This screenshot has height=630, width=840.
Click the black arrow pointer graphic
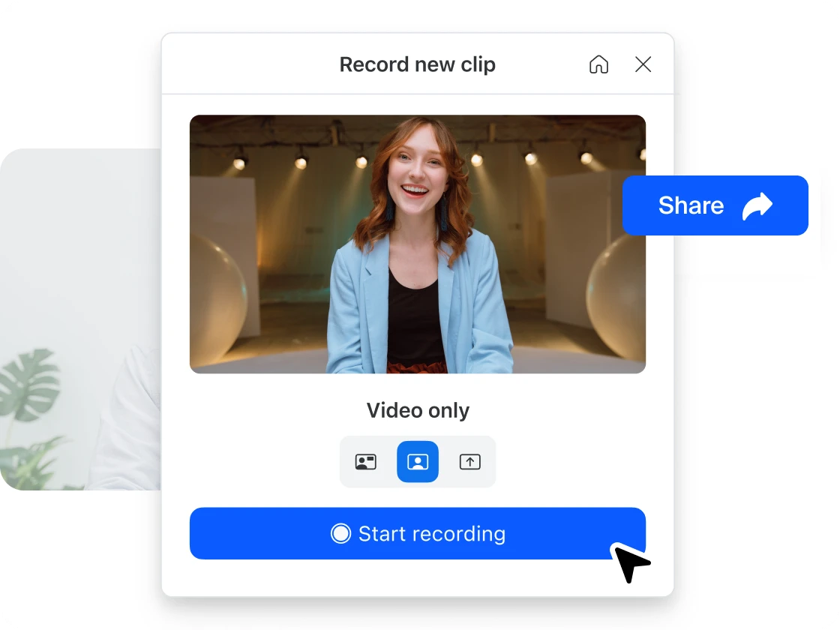coord(630,562)
